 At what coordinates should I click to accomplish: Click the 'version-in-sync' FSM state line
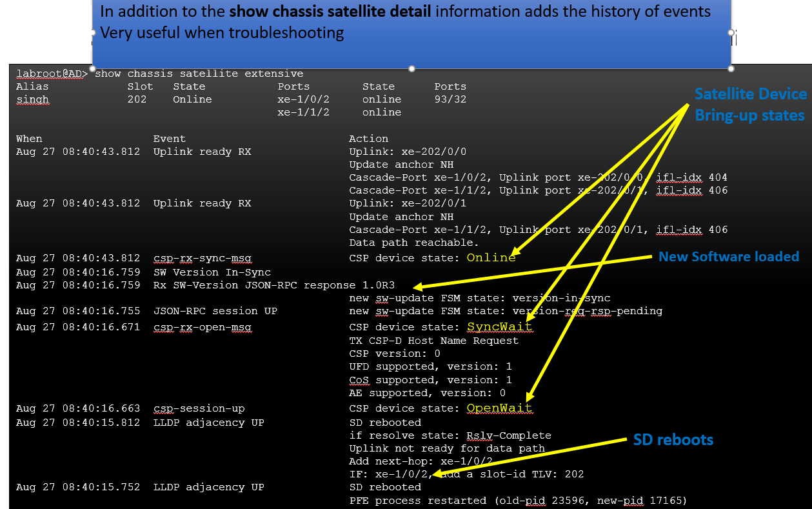tap(480, 298)
